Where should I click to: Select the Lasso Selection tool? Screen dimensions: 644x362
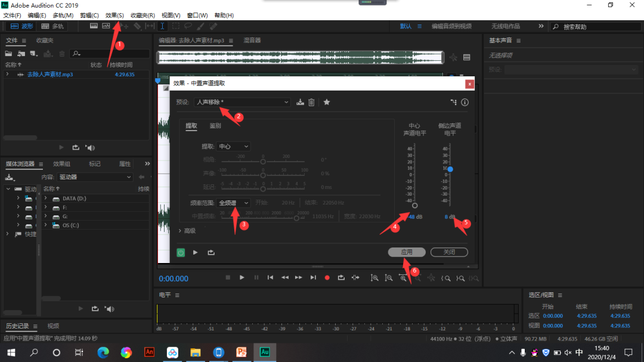coord(188,26)
